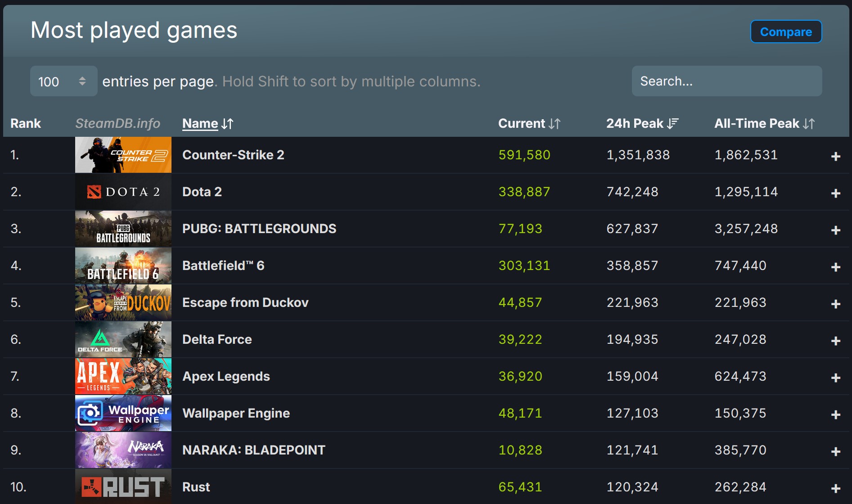The height and width of the screenshot is (504, 852).
Task: Open the Battlefield 6 game thumbnail
Action: (123, 265)
